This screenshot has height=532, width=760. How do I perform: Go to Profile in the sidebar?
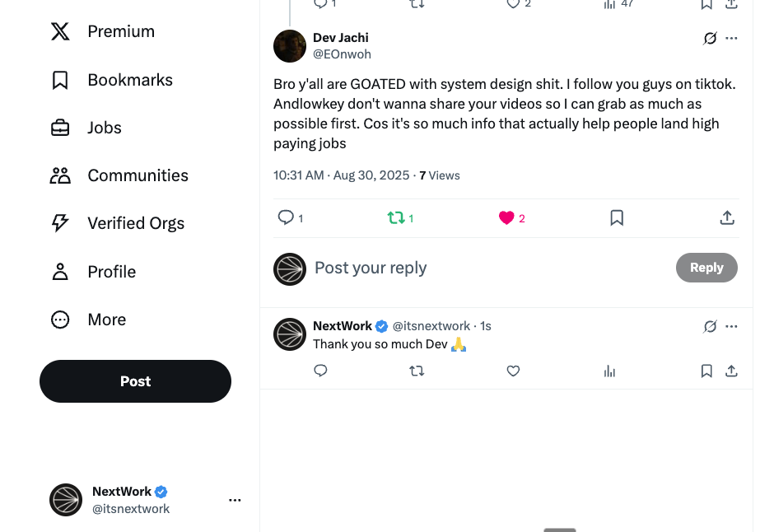(x=93, y=272)
